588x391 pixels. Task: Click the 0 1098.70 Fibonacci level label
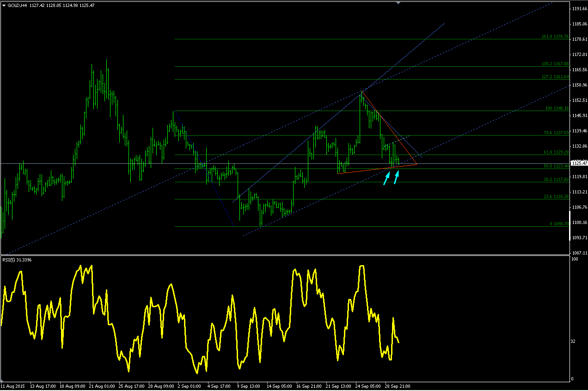coord(559,223)
